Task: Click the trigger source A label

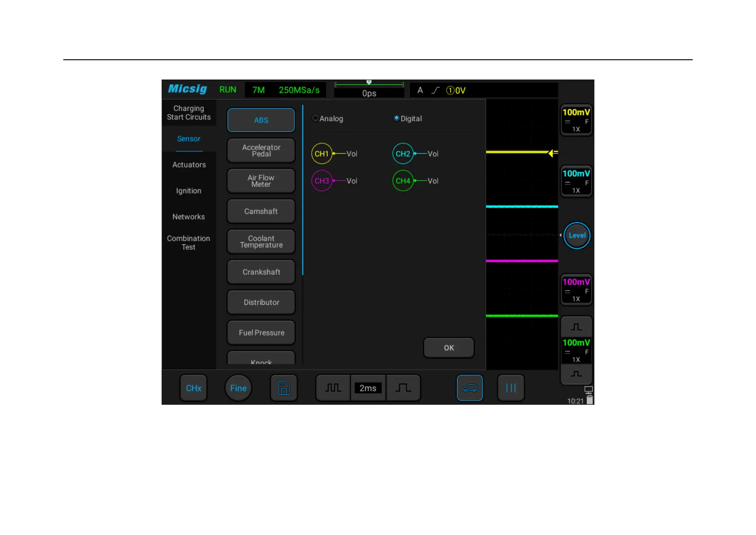Action: click(420, 90)
